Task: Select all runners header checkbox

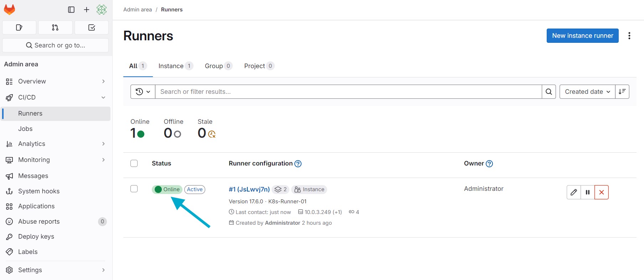Action: 134,163
